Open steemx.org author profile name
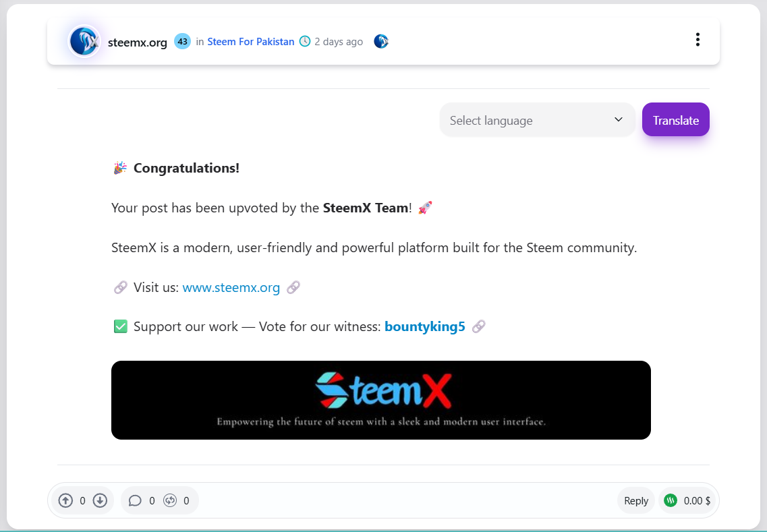The width and height of the screenshot is (767, 532). click(138, 42)
